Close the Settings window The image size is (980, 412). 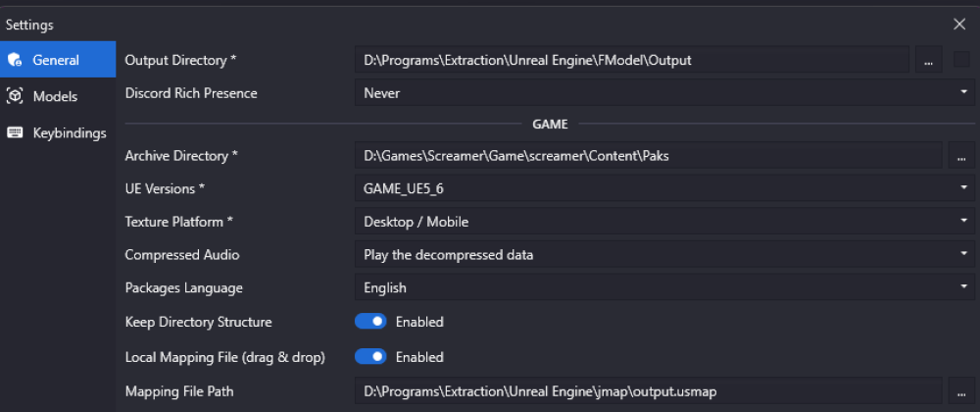tap(959, 25)
